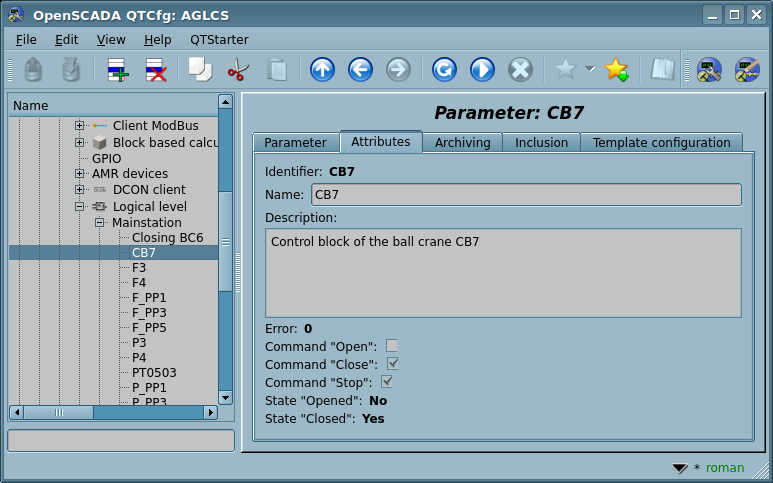This screenshot has width=773, height=483.
Task: Open the favorites dropdown arrow
Action: [589, 70]
